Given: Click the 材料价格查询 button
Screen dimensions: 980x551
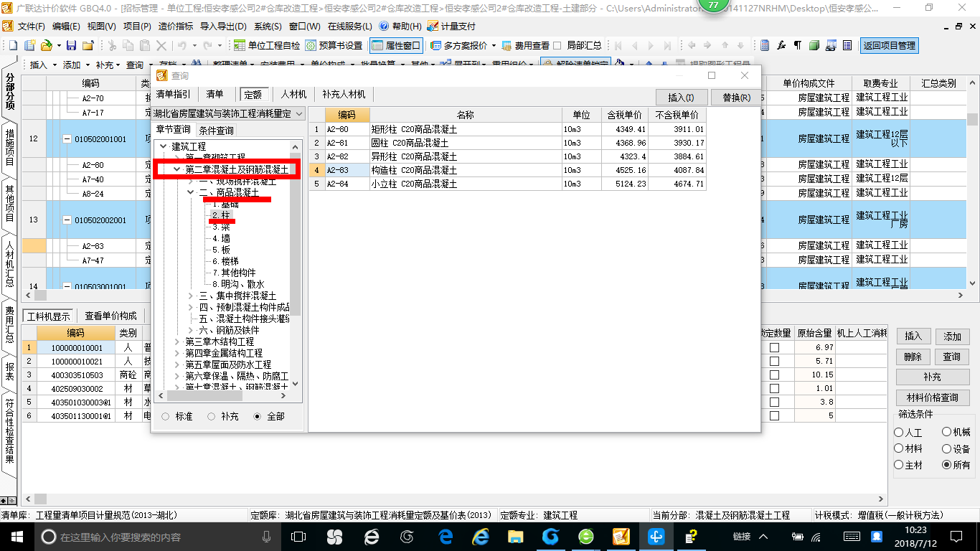Looking at the screenshot, I should click(x=933, y=397).
